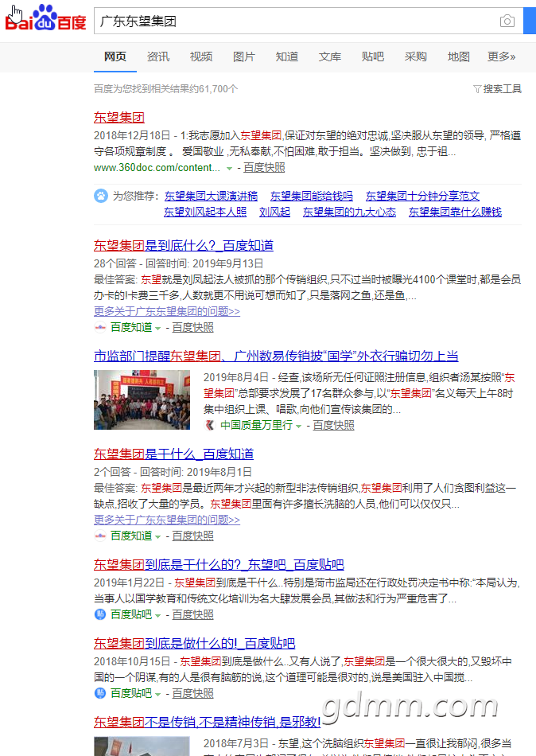Open the 知道 tab
The height and width of the screenshot is (756, 536).
287,57
